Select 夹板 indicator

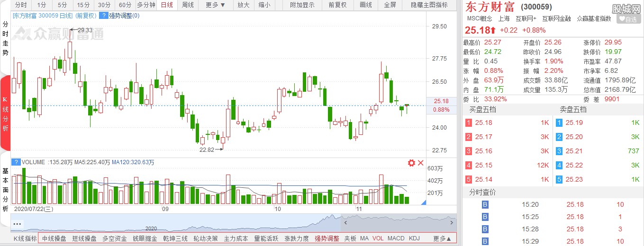[x=350, y=238]
